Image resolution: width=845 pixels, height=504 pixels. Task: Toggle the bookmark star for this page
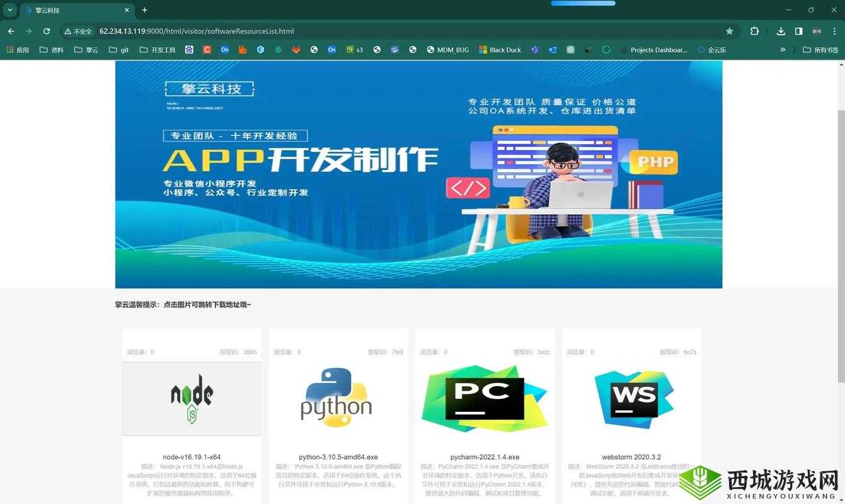[x=729, y=31]
